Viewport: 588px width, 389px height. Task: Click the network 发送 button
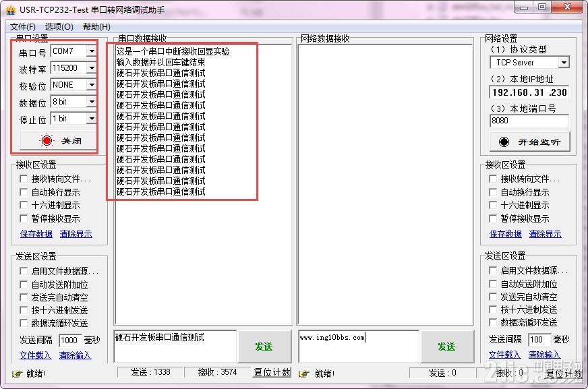point(447,347)
